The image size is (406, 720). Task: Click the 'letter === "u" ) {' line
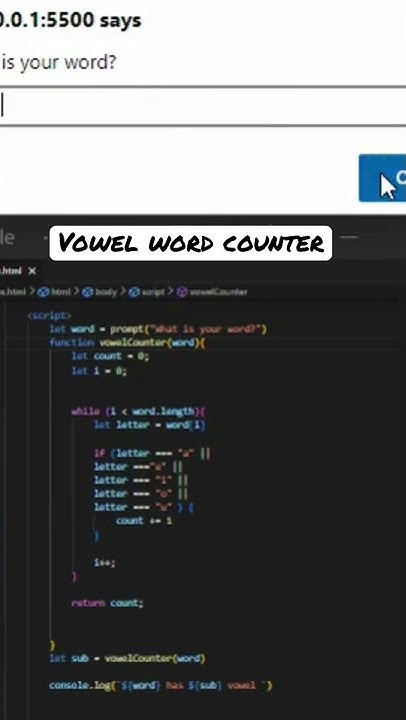click(146, 507)
